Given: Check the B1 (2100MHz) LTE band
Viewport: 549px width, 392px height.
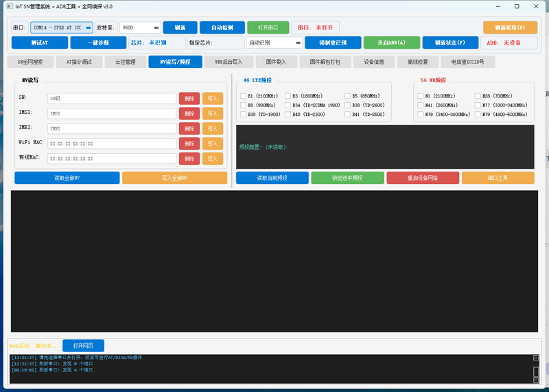Looking at the screenshot, I should [x=244, y=96].
